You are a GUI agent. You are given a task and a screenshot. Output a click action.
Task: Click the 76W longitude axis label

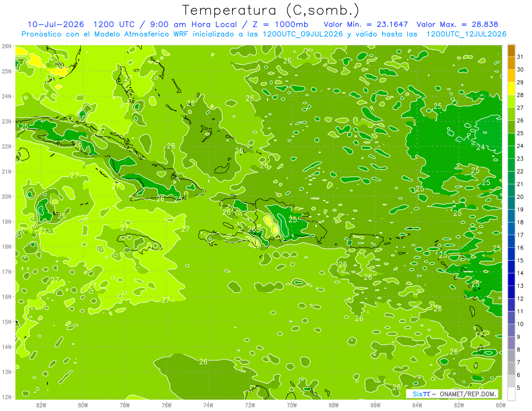(x=166, y=405)
